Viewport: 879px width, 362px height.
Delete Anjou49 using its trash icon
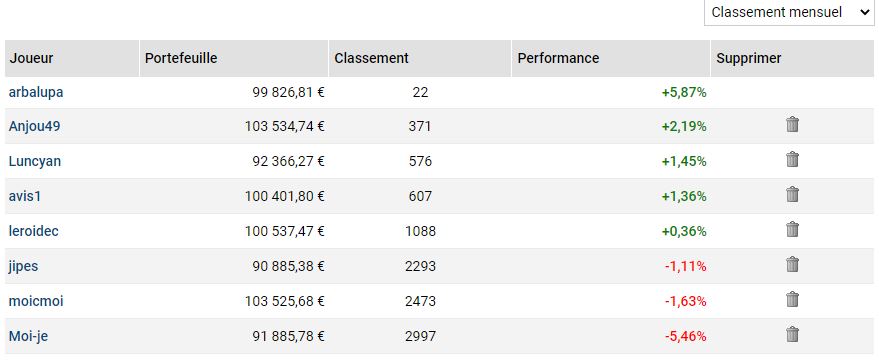coord(792,124)
